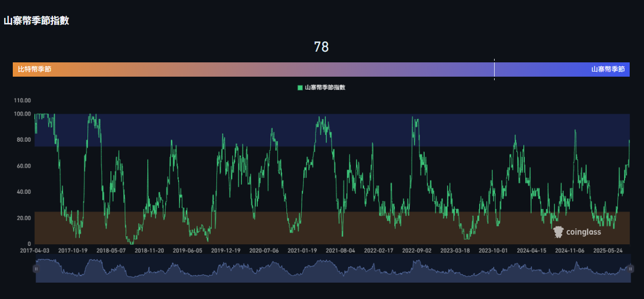Click the 110.00 y-axis label
Viewport: 644px width, 299px height.
[x=23, y=101]
